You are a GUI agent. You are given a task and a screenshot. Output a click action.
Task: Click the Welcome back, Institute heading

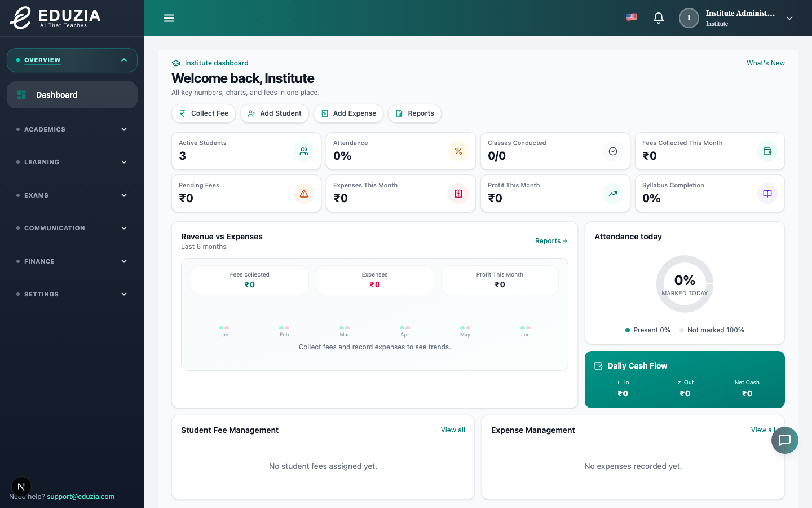coord(243,78)
